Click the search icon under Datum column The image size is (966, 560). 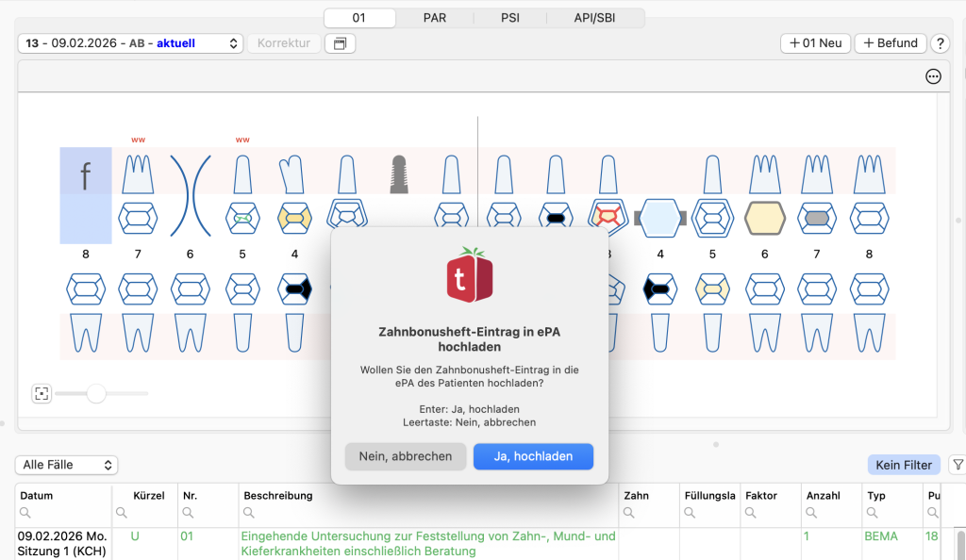point(25,514)
